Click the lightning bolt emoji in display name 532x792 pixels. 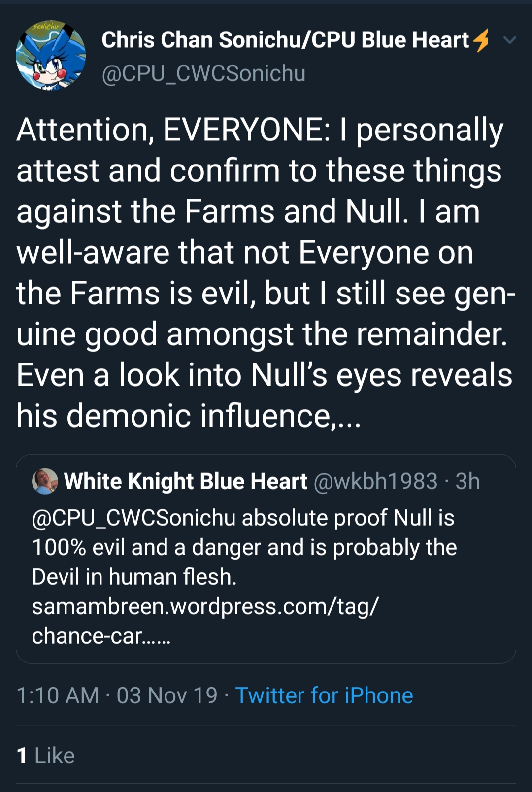481,40
